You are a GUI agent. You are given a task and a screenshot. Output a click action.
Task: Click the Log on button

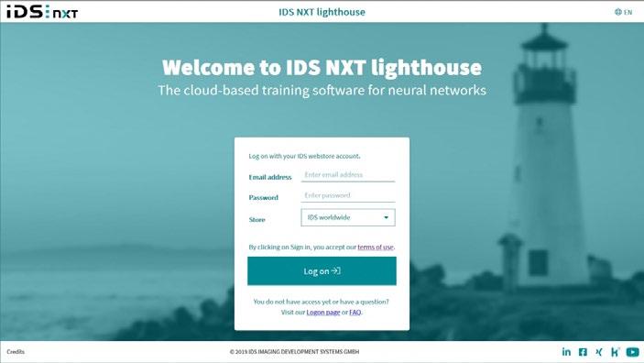(x=322, y=271)
